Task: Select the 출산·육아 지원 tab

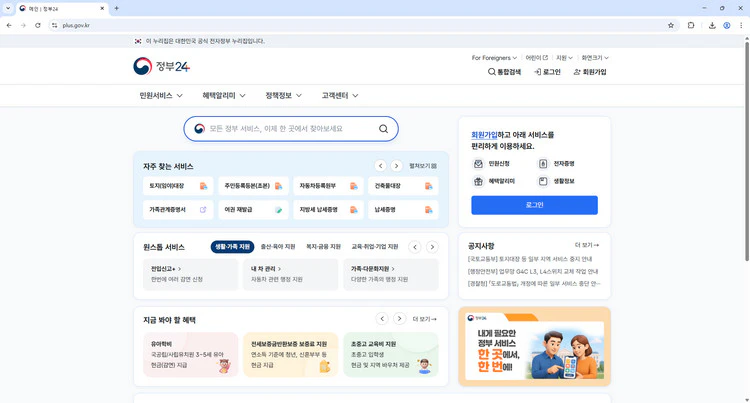Action: tap(278, 247)
